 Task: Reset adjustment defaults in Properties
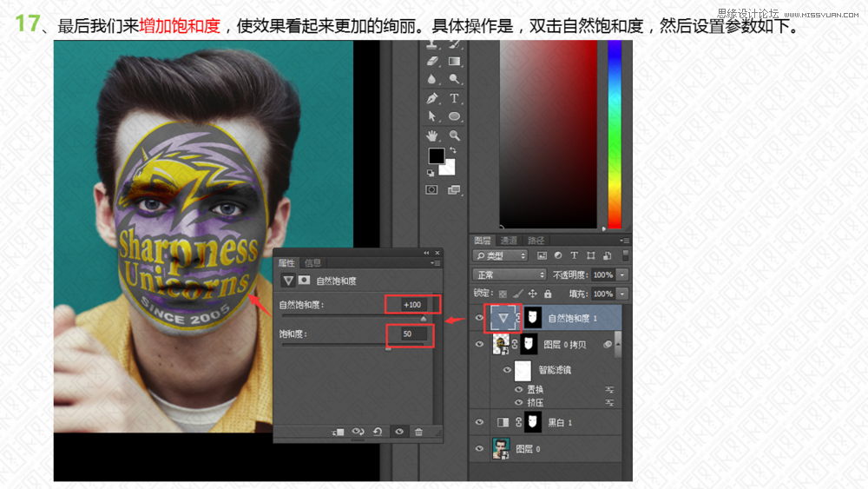point(378,432)
